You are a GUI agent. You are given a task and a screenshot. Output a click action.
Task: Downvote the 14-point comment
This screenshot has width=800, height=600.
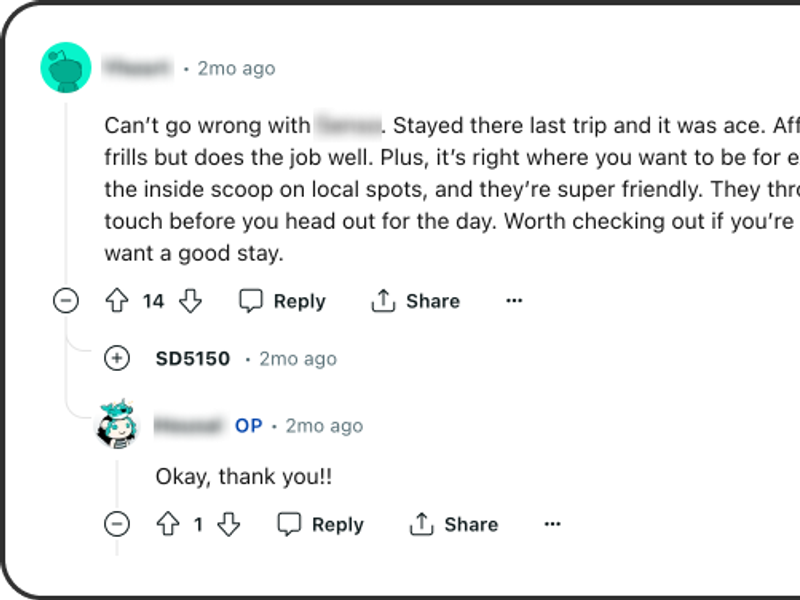pos(190,301)
